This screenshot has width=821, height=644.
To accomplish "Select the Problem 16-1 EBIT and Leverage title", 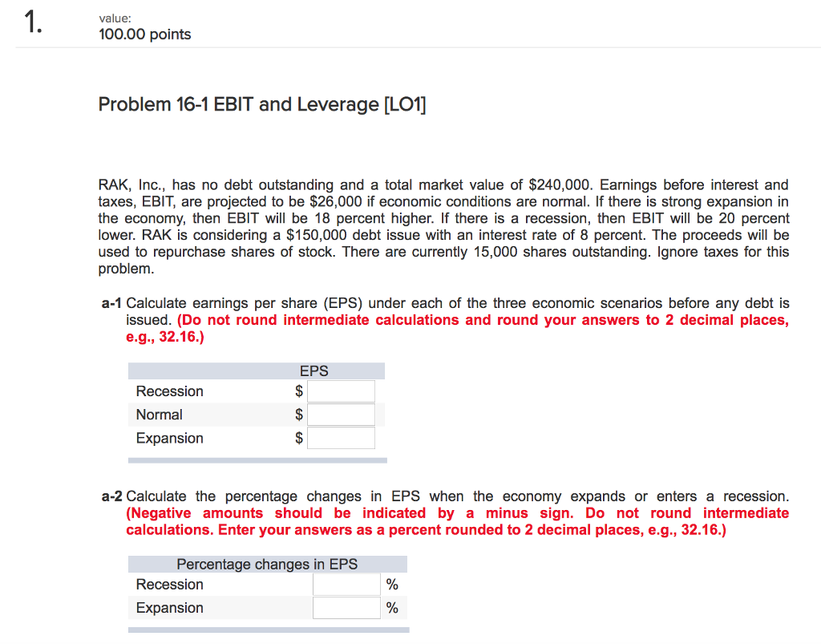I will [263, 104].
